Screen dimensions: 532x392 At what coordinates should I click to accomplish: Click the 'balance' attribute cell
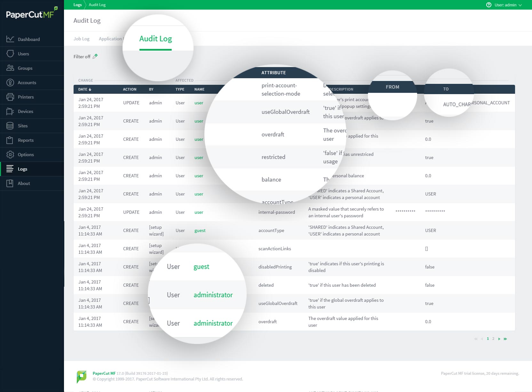(271, 180)
